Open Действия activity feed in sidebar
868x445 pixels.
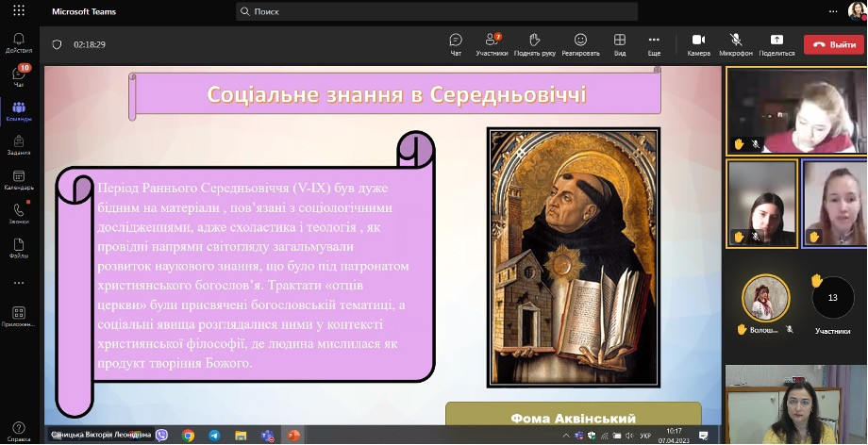coord(19,42)
